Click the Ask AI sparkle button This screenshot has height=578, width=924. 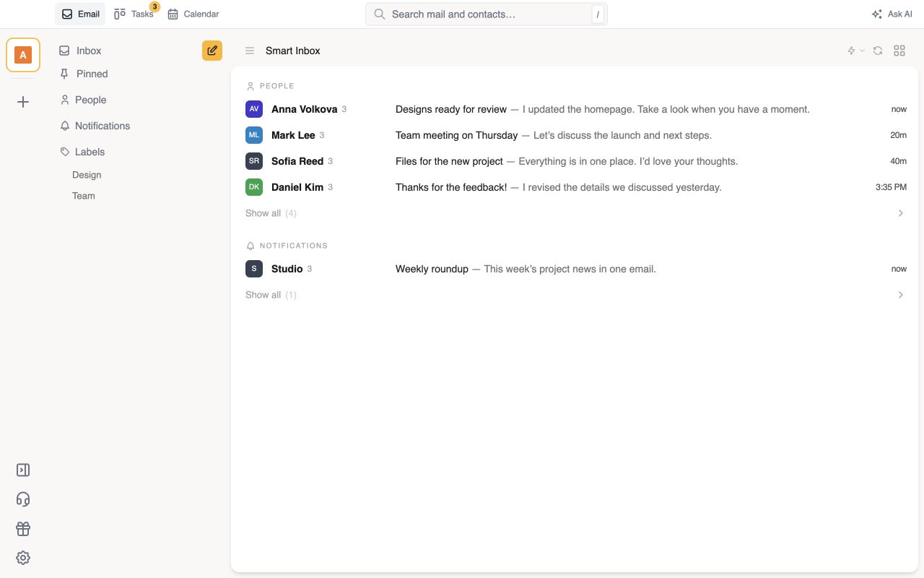(892, 14)
